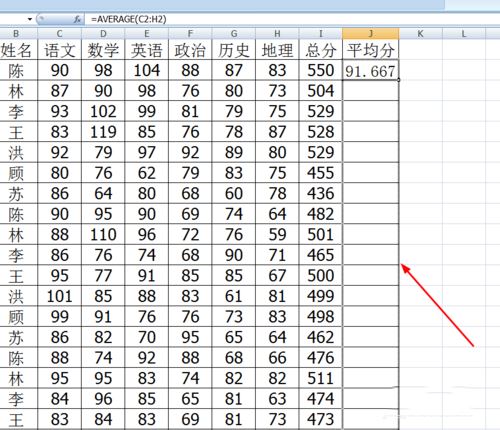Image resolution: width=500 pixels, height=430 pixels.
Task: Select the column I header
Action: click(321, 34)
